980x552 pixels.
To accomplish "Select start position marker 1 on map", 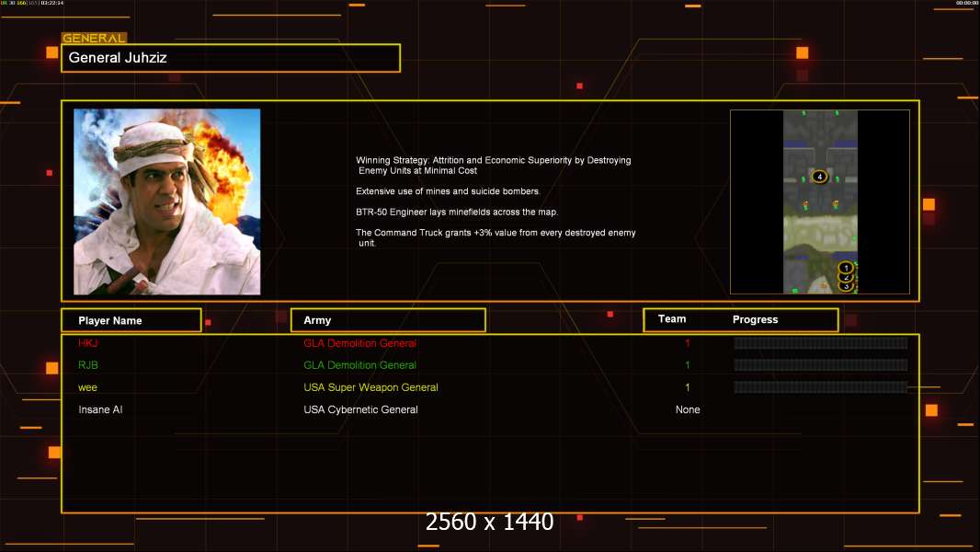I will point(846,268).
